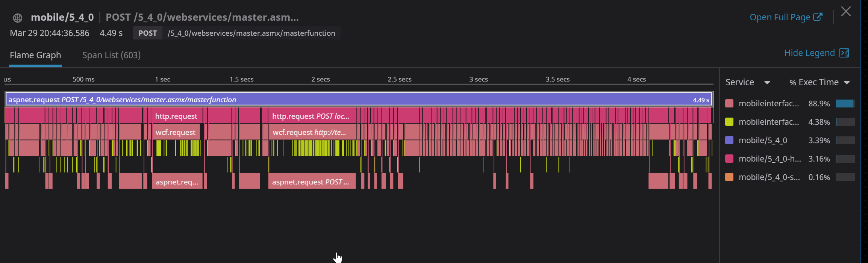Click the POST method badge
Image resolution: width=868 pixels, height=263 pixels.
[x=148, y=33]
